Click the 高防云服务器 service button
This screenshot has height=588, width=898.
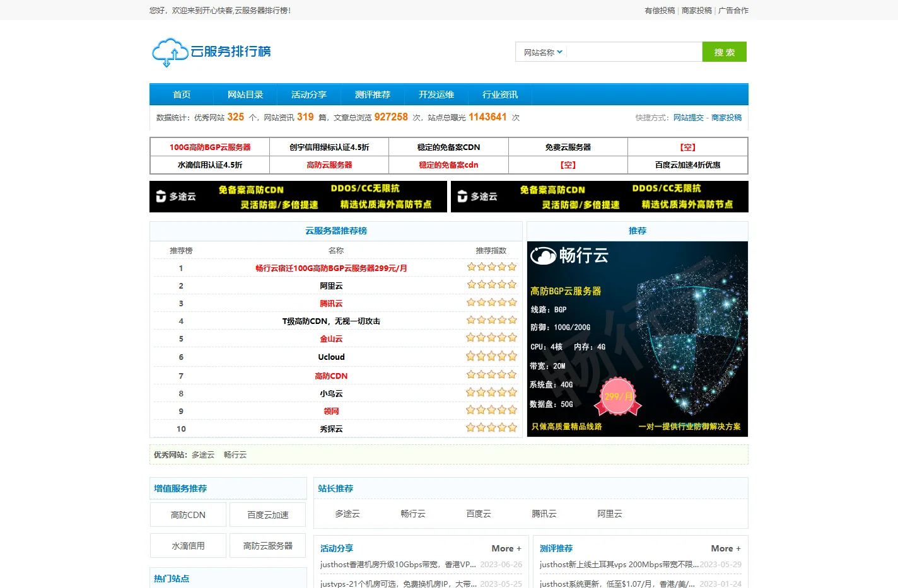click(268, 545)
